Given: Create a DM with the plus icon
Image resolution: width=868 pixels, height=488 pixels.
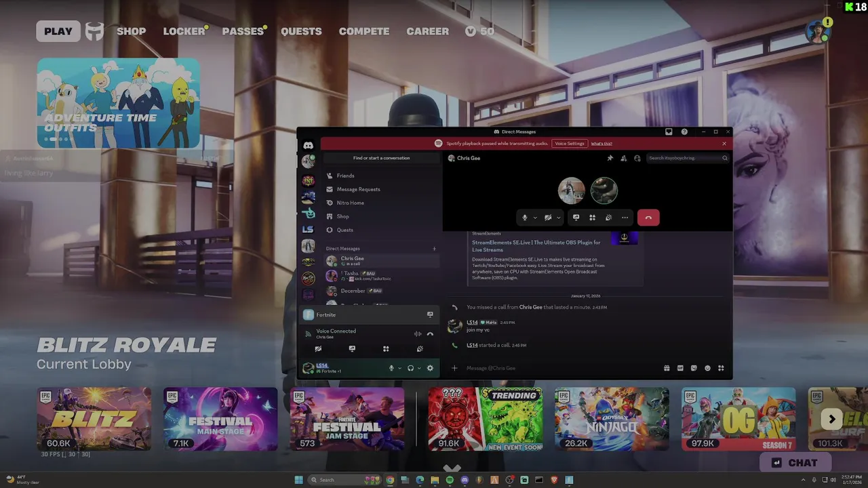Looking at the screenshot, I should 435,249.
